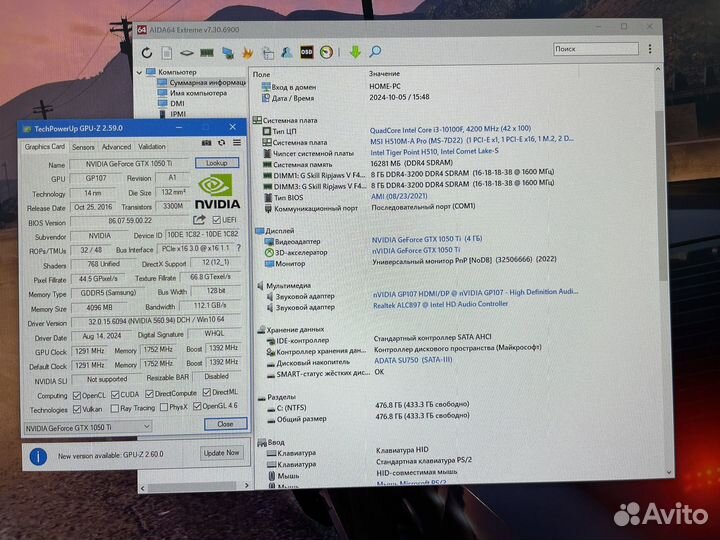Open ADATA SU750 (SATA-III) disk link
Screen dimensions: 720x540
coord(413,360)
